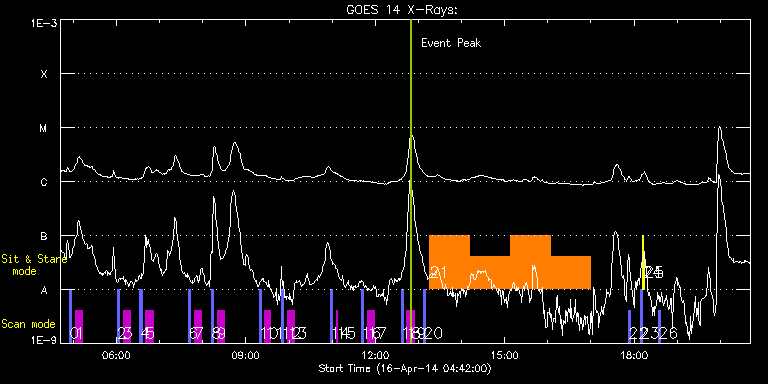
Task: Click the lower-curve peak just before 09:00
Action: pos(234,192)
